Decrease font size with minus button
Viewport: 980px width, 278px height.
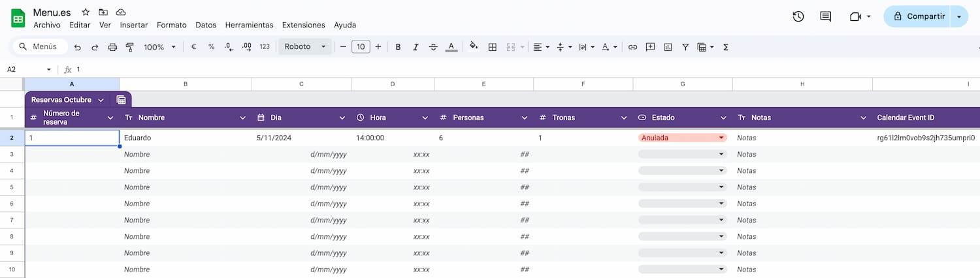(342, 47)
